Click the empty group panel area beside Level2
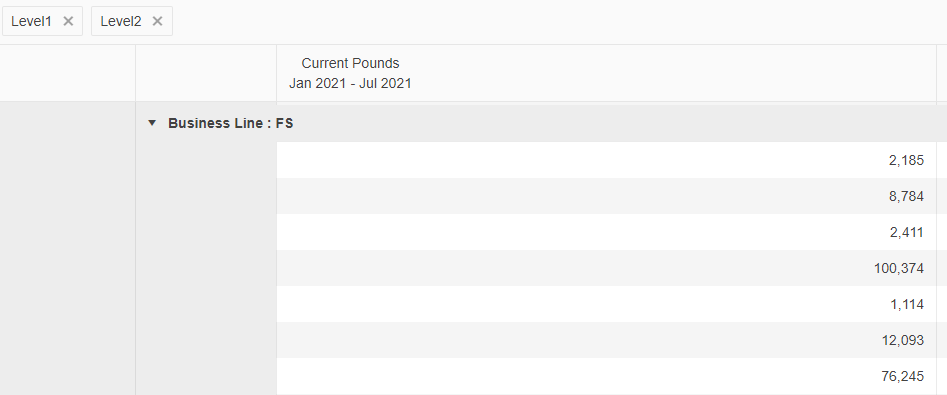 (560, 22)
